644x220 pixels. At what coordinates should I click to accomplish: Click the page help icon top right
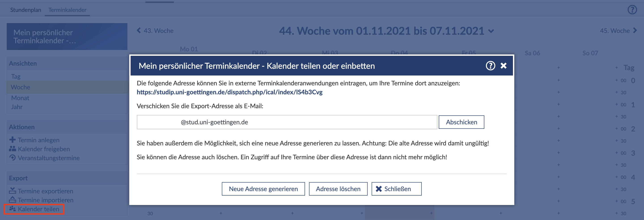click(632, 10)
